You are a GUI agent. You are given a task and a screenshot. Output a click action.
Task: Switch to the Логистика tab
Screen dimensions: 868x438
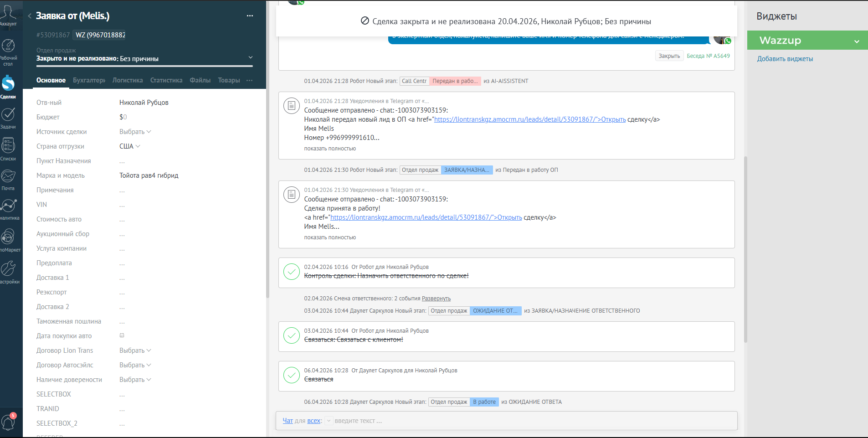(128, 80)
